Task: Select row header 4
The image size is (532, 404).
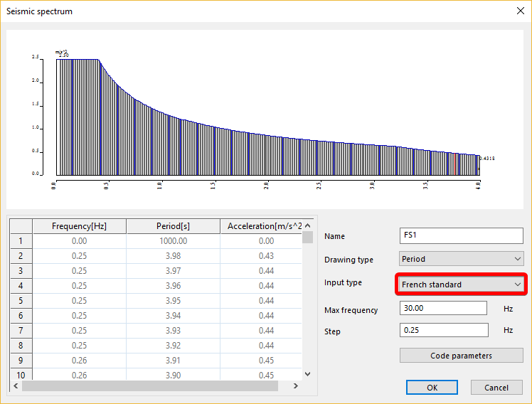Action: 21,286
